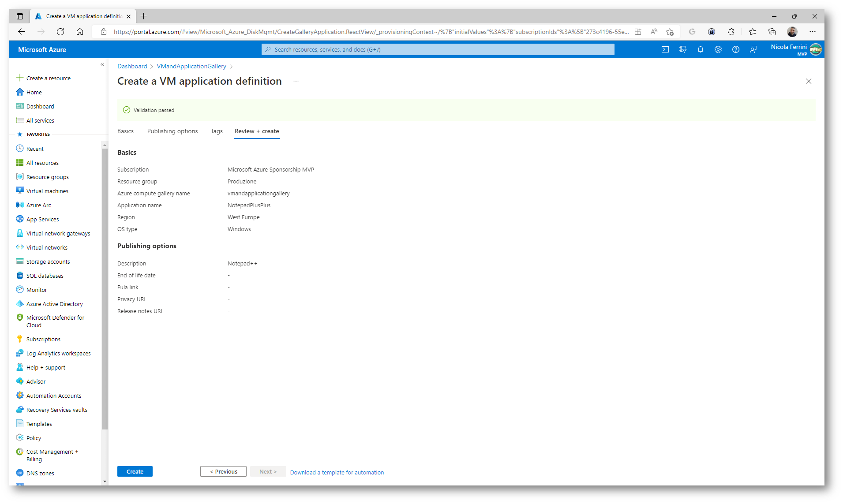Viewport: 843px width, 504px height.
Task: Click sidebar scroll down arrow
Action: click(x=105, y=481)
